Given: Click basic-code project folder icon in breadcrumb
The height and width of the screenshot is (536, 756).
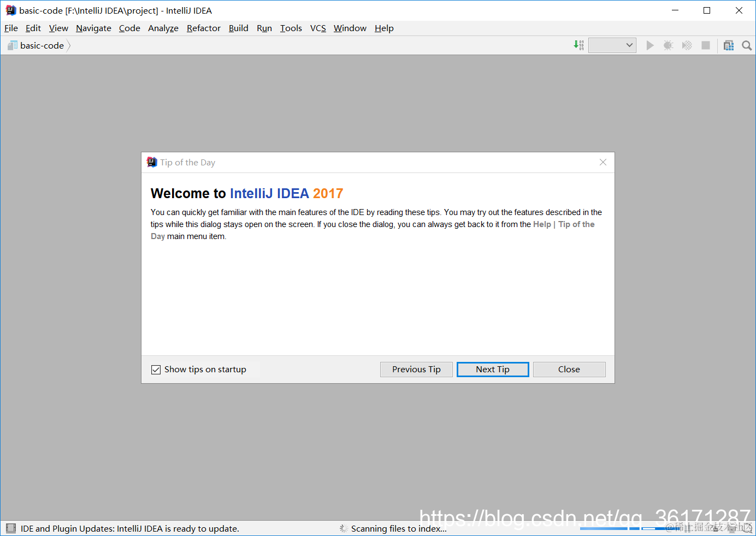Looking at the screenshot, I should [12, 45].
